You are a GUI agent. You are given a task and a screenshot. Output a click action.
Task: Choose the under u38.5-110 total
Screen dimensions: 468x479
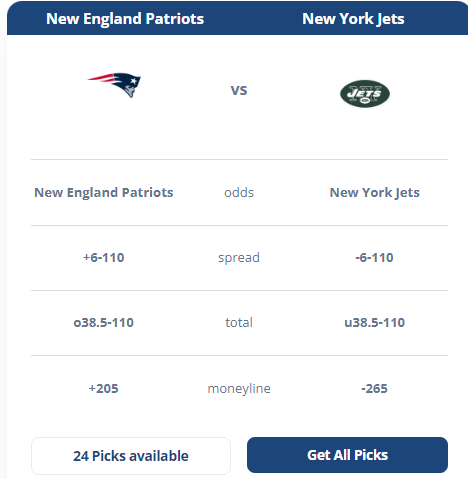375,323
